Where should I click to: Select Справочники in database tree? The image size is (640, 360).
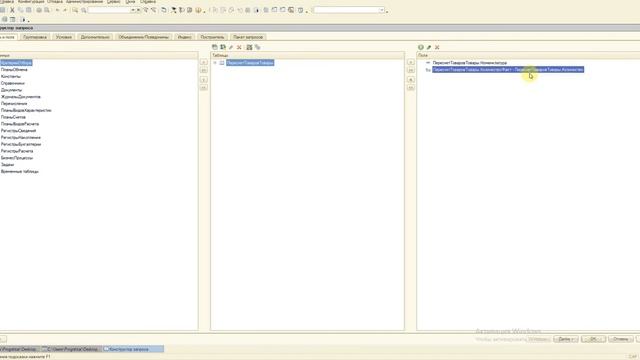coord(13,83)
